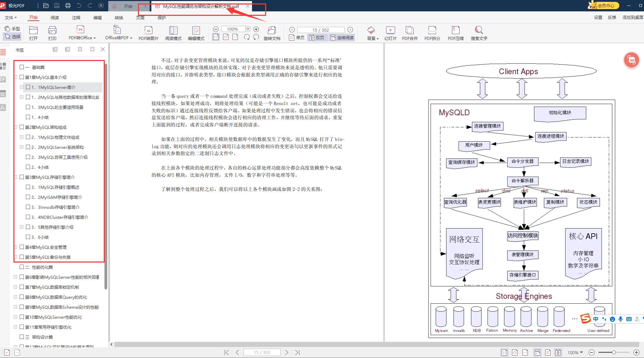Rotate view clockwise icon
644x358 pixels.
coord(247,37)
